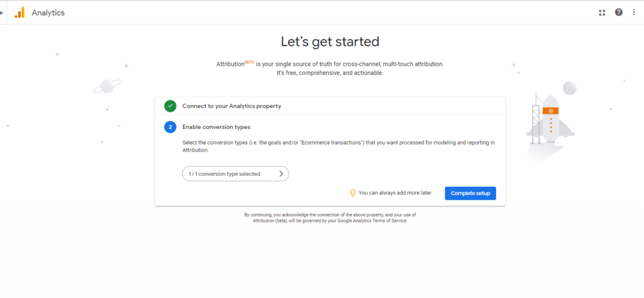Click the 'Let's get started' heading
This screenshot has height=298, width=644.
click(x=330, y=41)
